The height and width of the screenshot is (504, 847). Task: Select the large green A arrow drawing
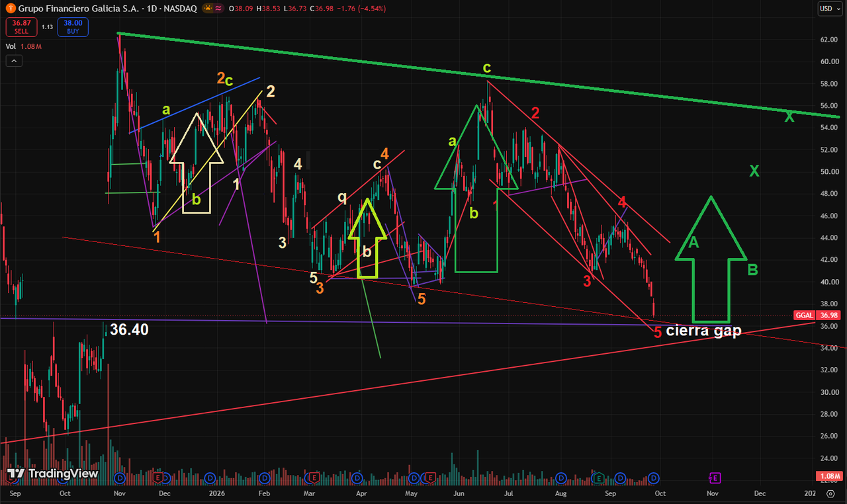711,259
